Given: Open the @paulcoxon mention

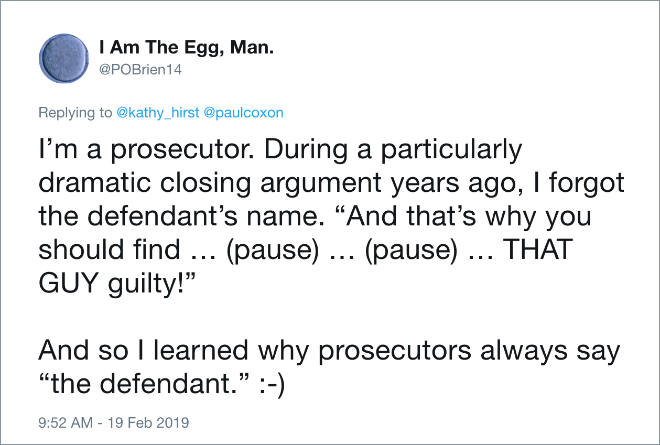Looking at the screenshot, I should tap(243, 113).
